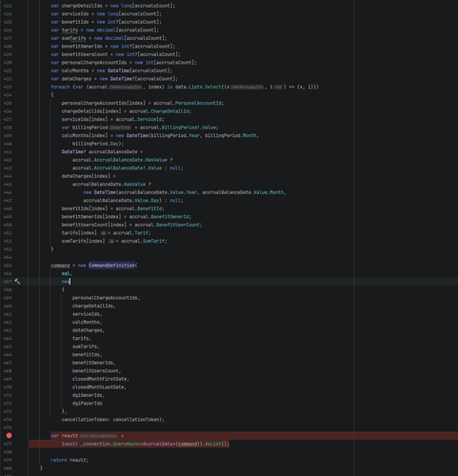458x476 pixels.
Task: Click the sql argument on line 456
Action: (66, 273)
